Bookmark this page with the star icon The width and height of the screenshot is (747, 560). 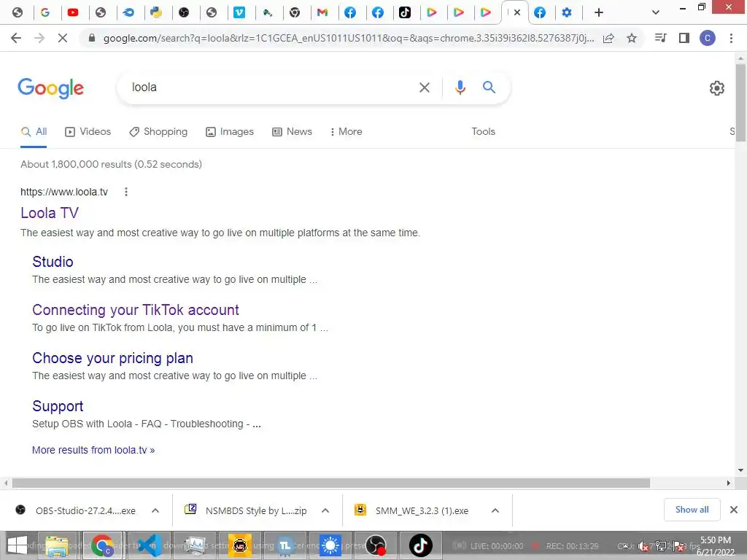[x=632, y=38]
